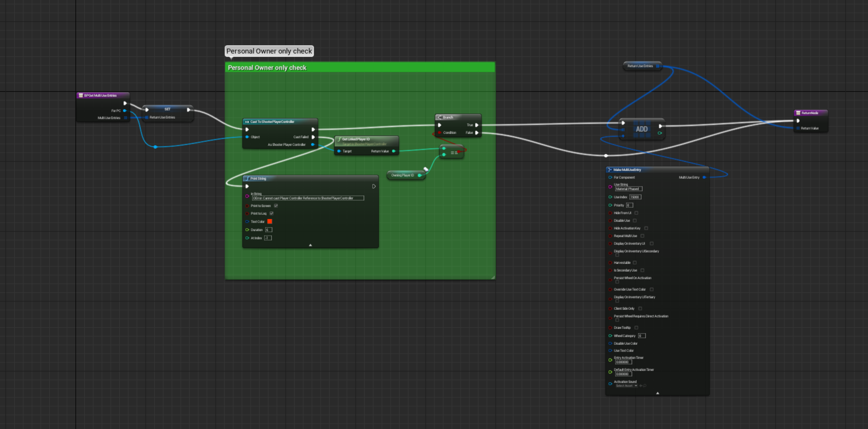Viewport: 868px width, 429px height.
Task: Toggle the Print to Screen checkbox
Action: [x=276, y=206]
